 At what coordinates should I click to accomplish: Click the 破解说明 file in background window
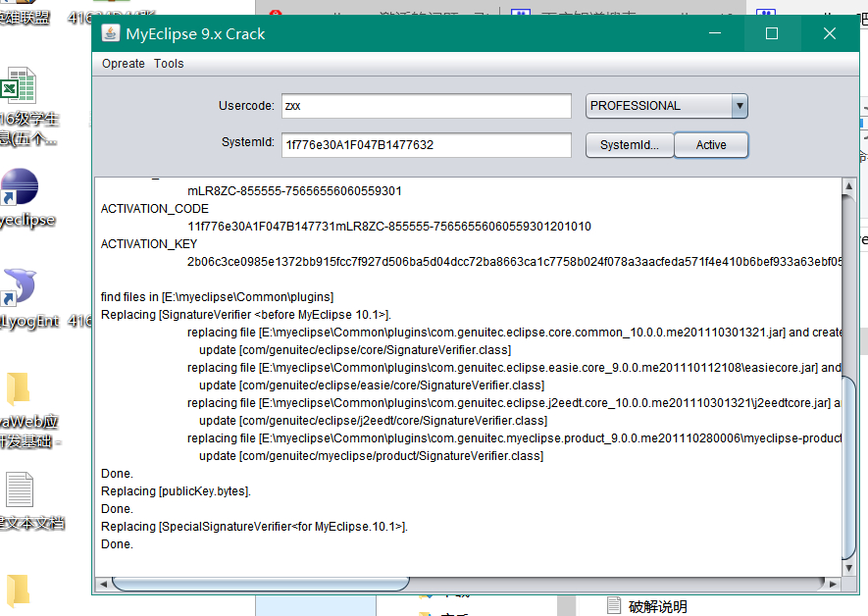click(647, 606)
